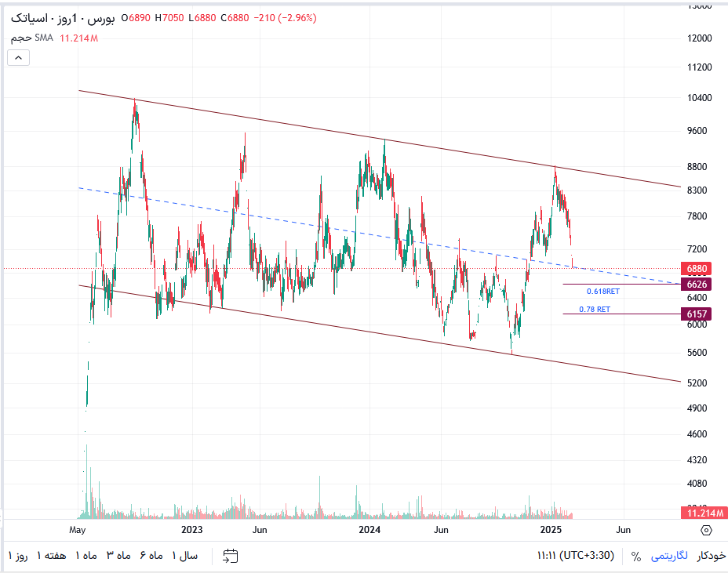Click the H7050 high value
Screen dimensions: 728x573
169,18
